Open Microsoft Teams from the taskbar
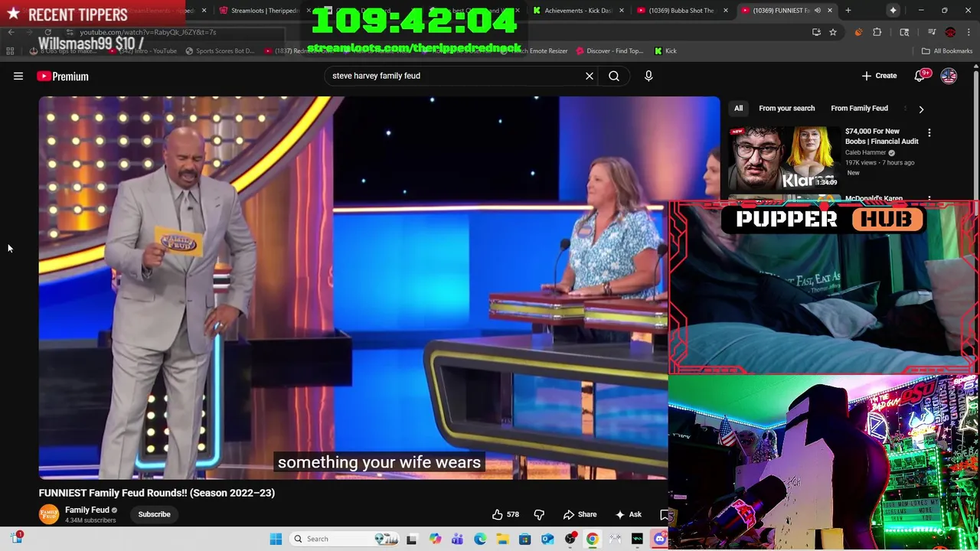This screenshot has width=980, height=551. coord(457,539)
